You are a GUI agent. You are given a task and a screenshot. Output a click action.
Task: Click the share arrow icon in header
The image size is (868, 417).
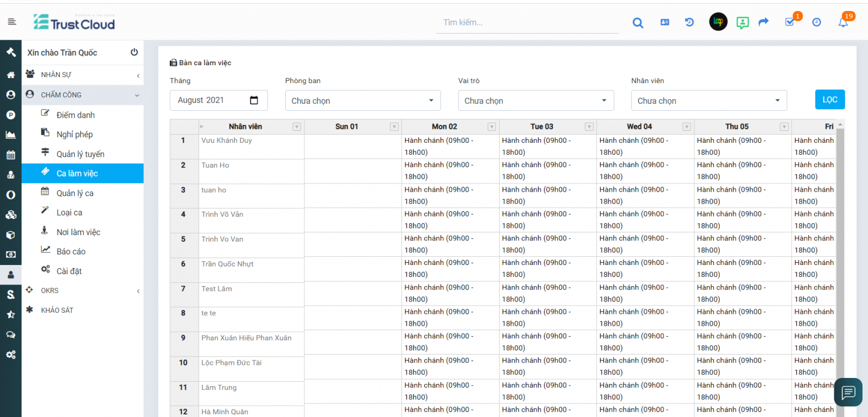point(764,22)
